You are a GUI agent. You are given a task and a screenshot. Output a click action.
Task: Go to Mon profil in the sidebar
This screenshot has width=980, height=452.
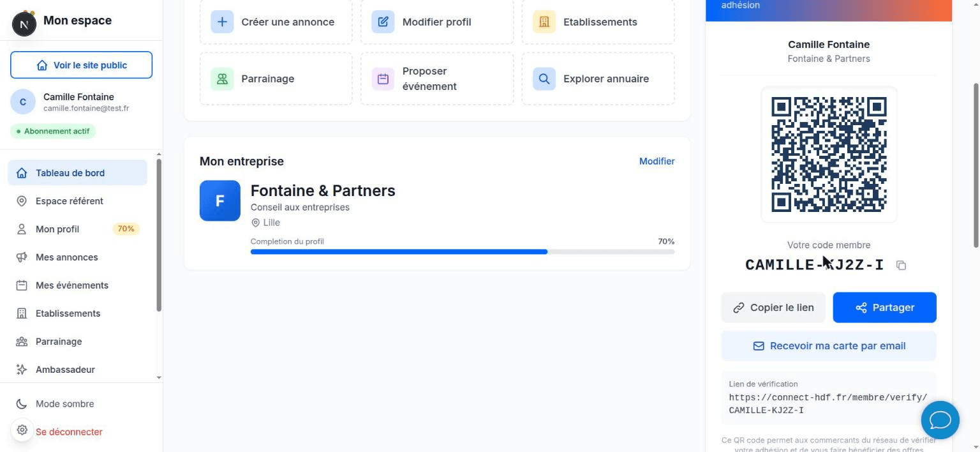[77, 229]
